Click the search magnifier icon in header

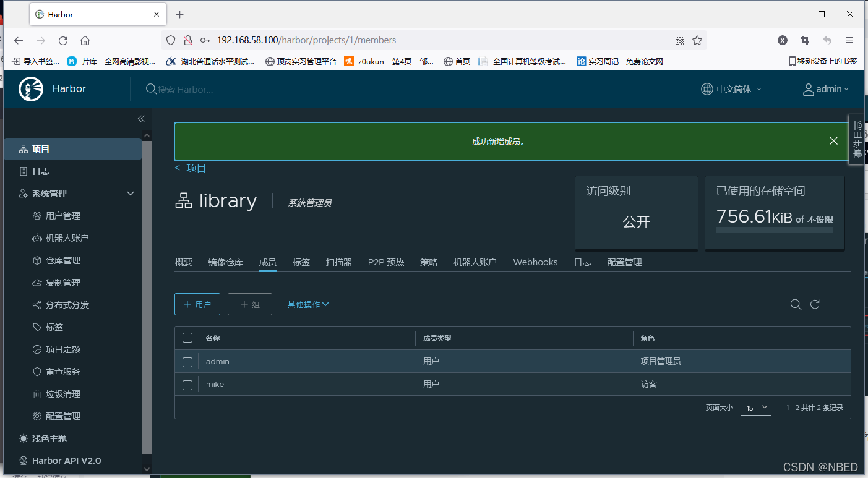pyautogui.click(x=151, y=89)
